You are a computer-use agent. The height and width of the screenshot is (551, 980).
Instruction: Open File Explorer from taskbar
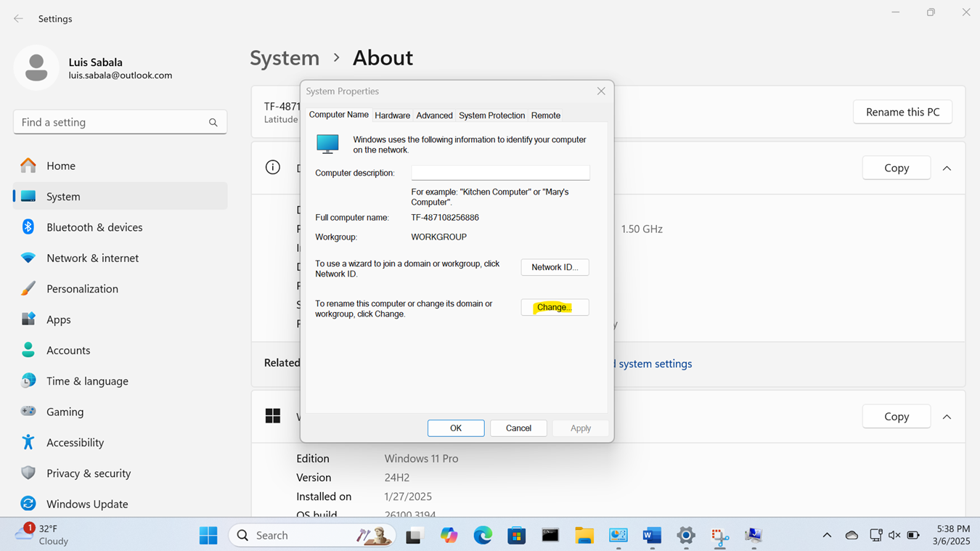pyautogui.click(x=584, y=536)
